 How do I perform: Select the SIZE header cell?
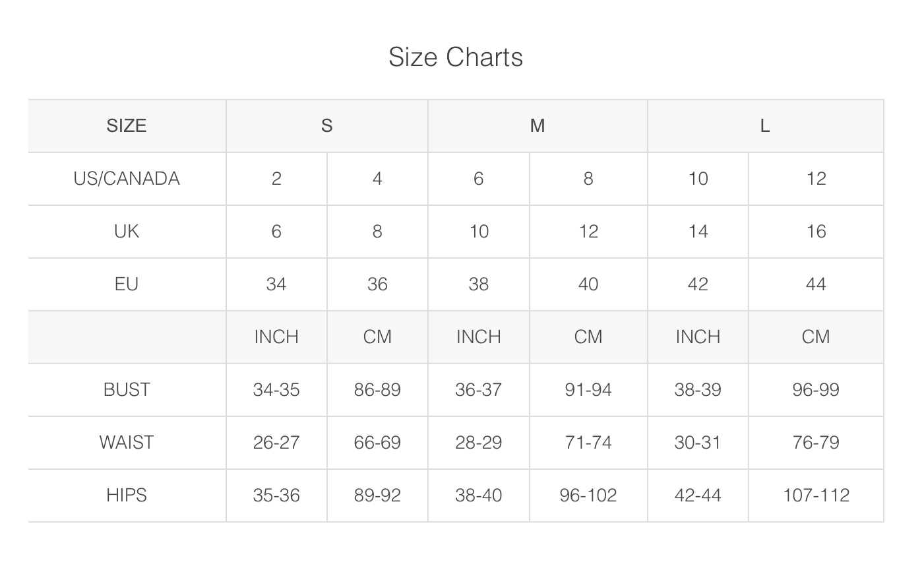[127, 125]
